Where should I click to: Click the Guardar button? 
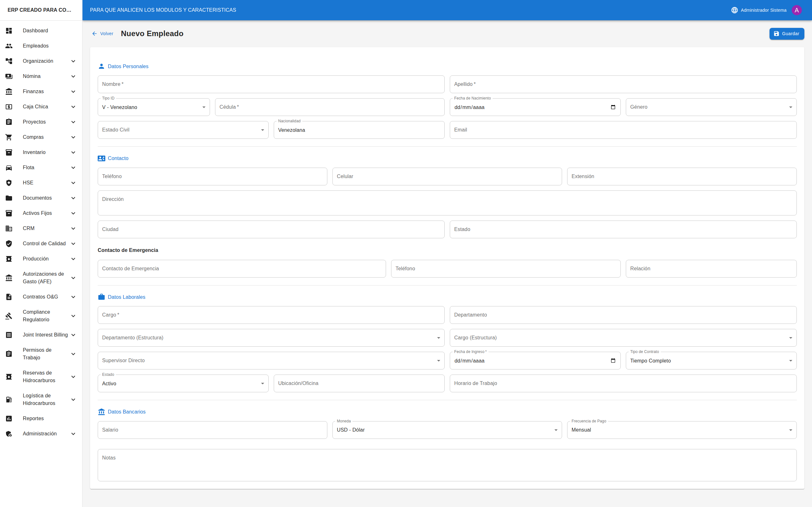786,34
